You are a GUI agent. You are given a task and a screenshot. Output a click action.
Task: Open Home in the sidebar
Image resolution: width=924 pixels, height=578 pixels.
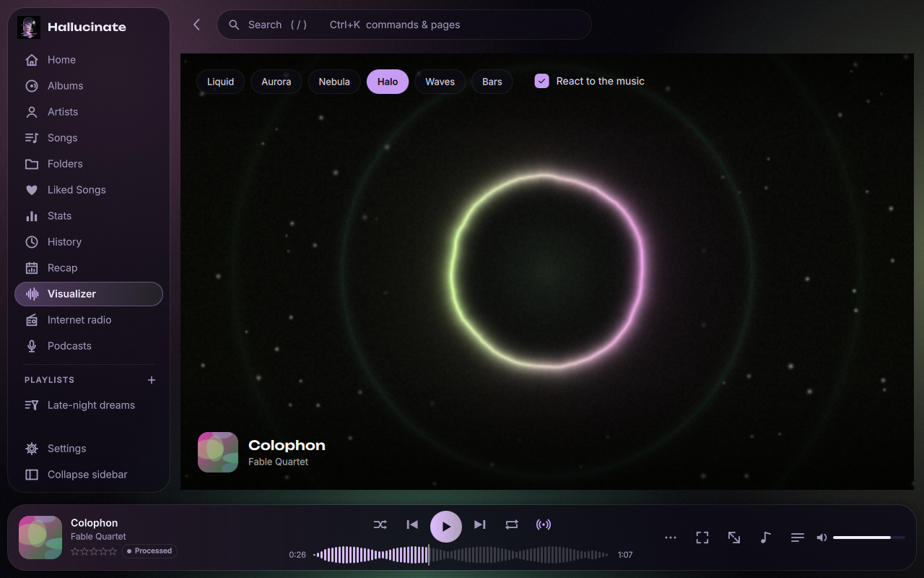tap(89, 60)
